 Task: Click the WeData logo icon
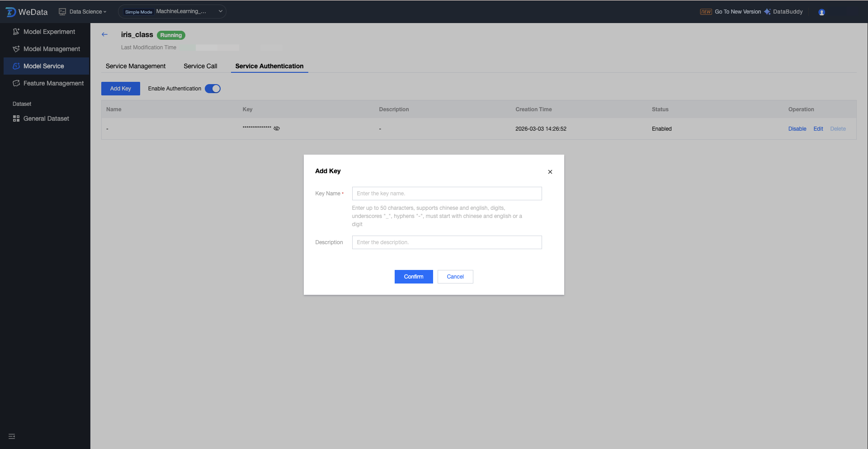(x=10, y=12)
